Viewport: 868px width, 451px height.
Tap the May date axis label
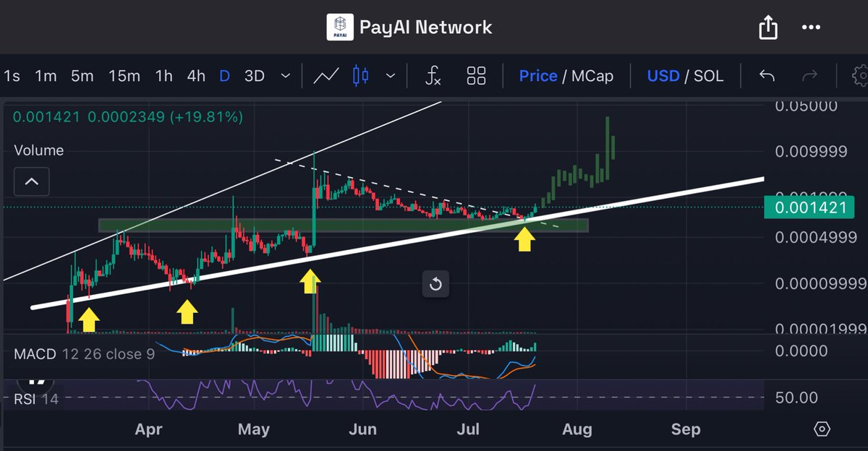[x=253, y=429]
